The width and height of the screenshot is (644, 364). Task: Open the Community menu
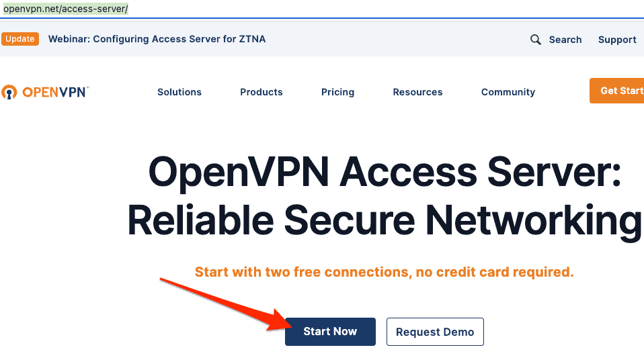(508, 92)
